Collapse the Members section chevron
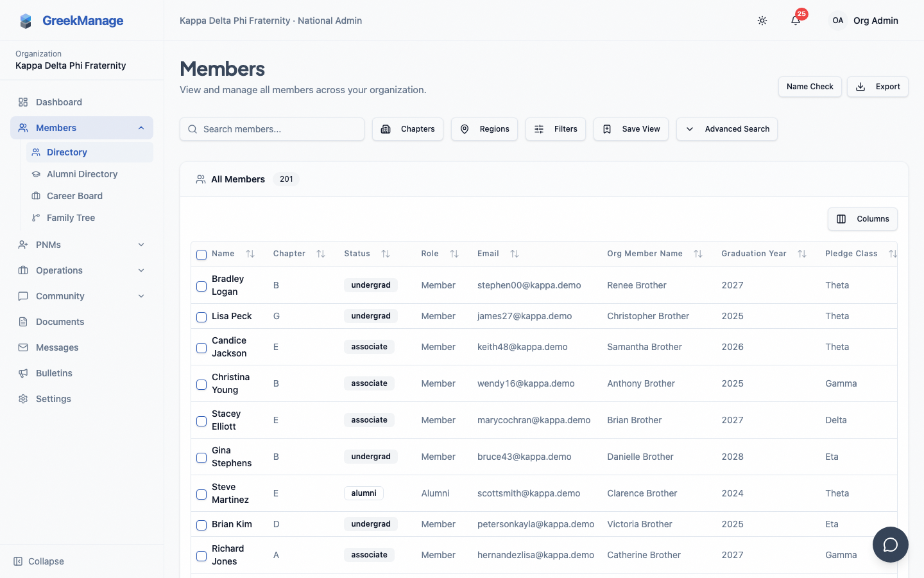 (141, 128)
